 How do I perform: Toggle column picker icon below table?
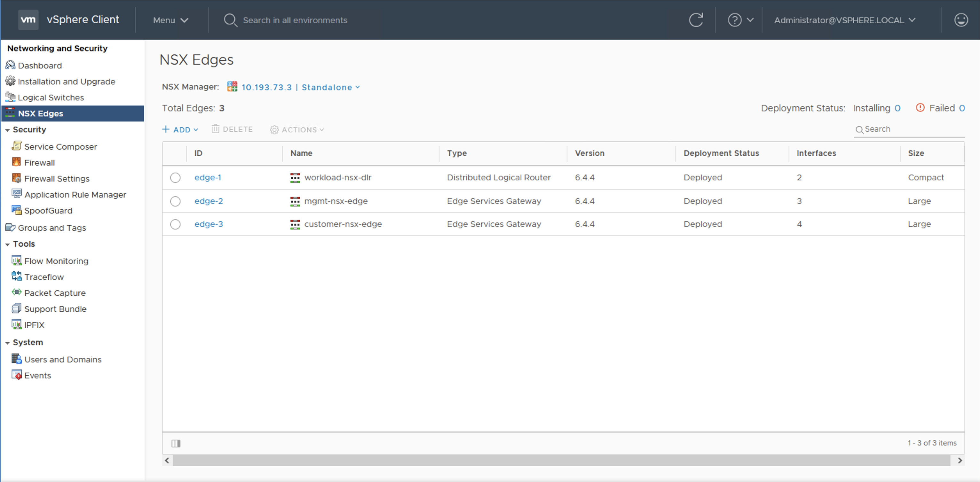pos(176,443)
